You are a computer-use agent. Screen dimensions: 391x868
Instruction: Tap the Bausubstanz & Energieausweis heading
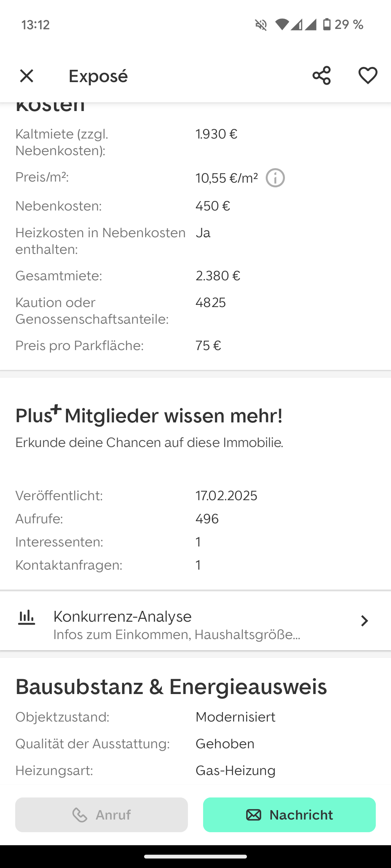pos(171,686)
